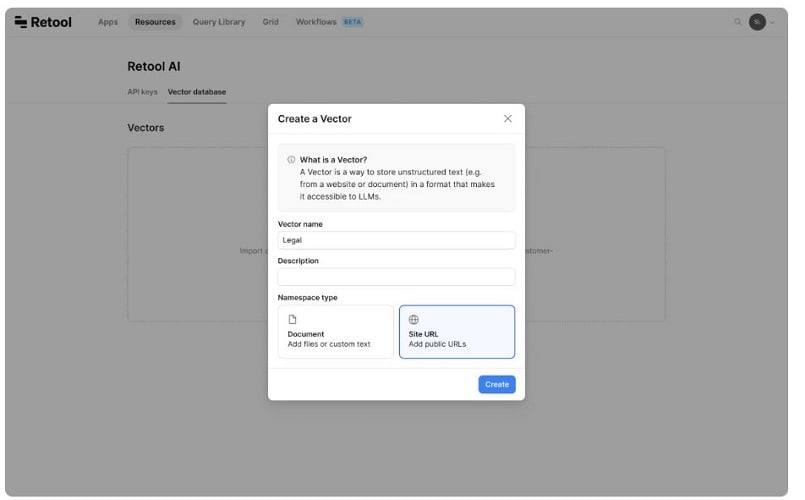Viewport: 805px width, 500px height.
Task: Click the Retool logo
Action: click(43, 22)
